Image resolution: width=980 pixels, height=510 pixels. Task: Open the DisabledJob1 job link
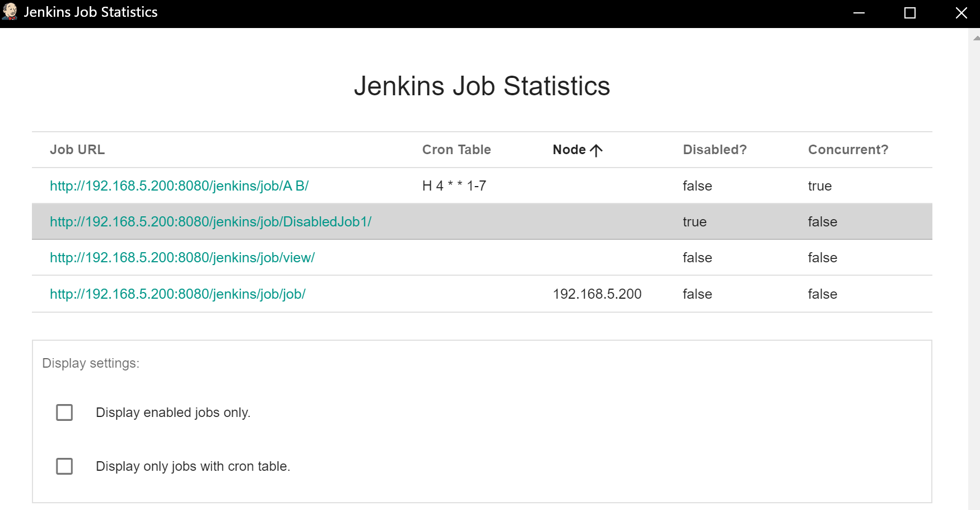coord(211,222)
